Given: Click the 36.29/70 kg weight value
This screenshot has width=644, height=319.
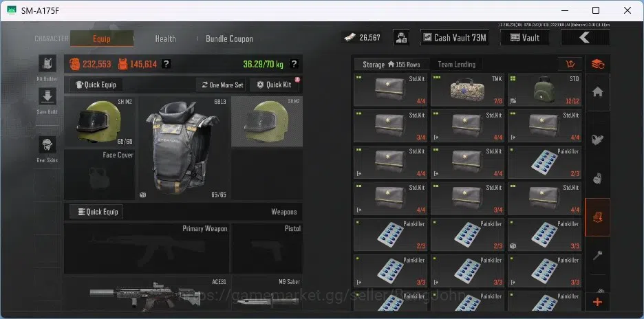Looking at the screenshot, I should (264, 64).
